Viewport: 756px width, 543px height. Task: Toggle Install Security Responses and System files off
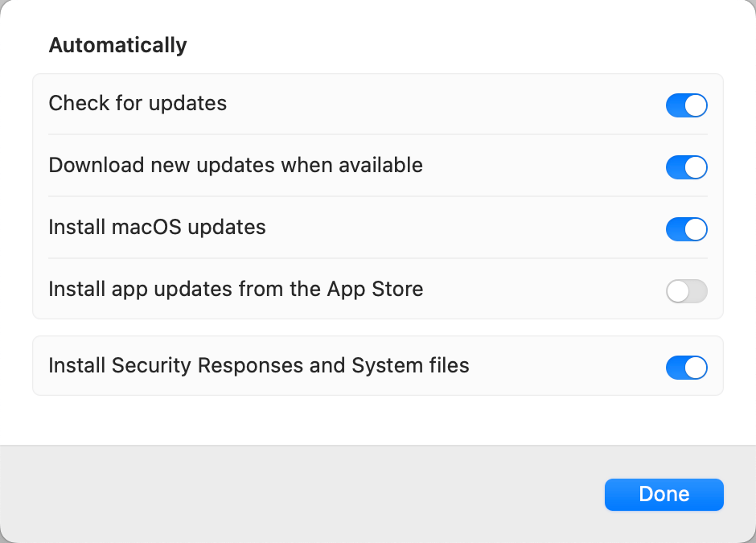[687, 367]
